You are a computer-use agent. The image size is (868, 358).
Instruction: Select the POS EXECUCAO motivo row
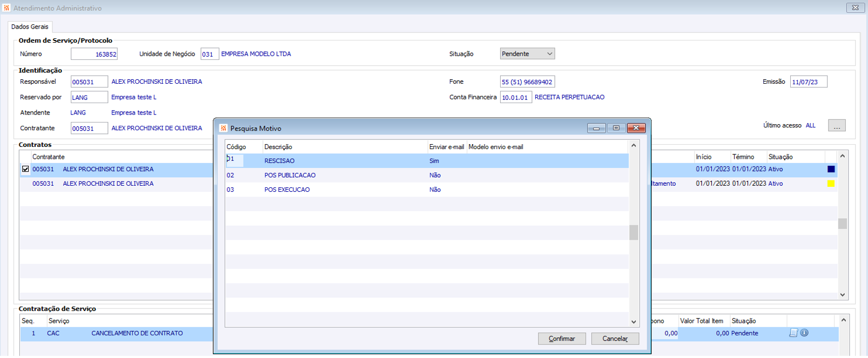427,190
